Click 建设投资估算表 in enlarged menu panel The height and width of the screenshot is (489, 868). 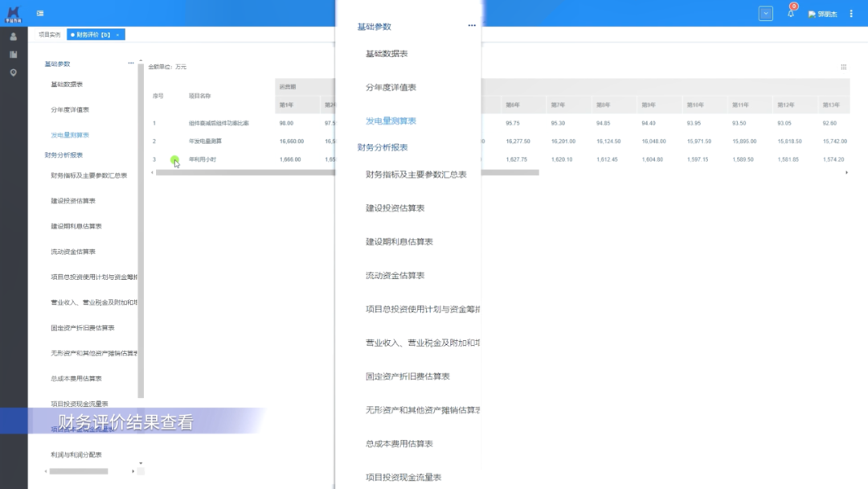(x=395, y=208)
